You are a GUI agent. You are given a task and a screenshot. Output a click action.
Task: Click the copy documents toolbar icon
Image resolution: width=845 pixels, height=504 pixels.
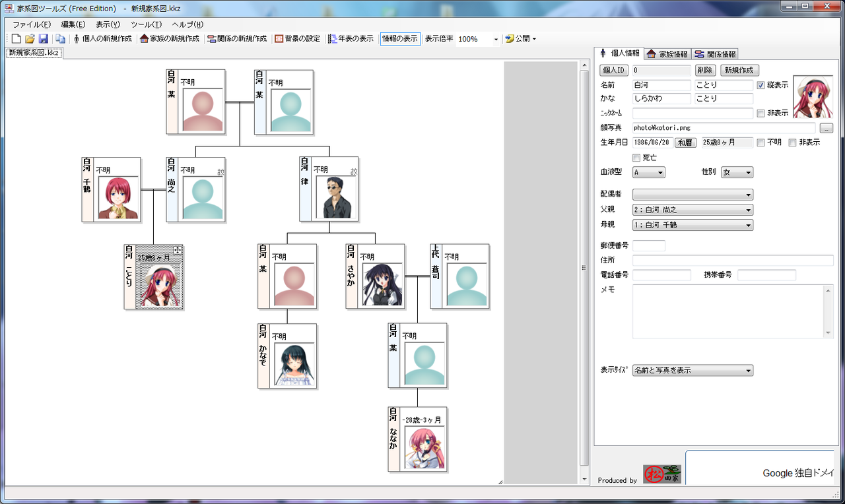[60, 39]
